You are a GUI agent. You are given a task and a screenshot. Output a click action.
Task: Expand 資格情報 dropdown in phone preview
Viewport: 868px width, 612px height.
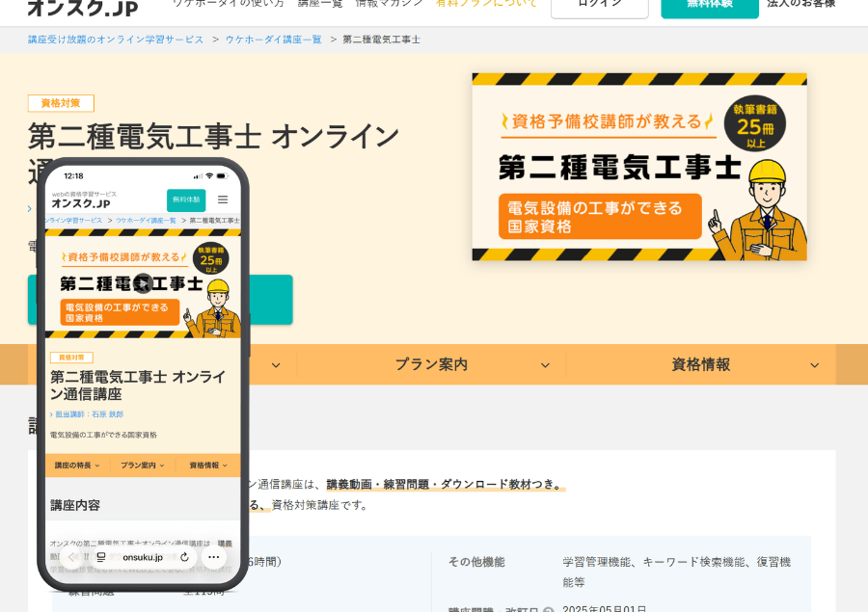point(207,466)
